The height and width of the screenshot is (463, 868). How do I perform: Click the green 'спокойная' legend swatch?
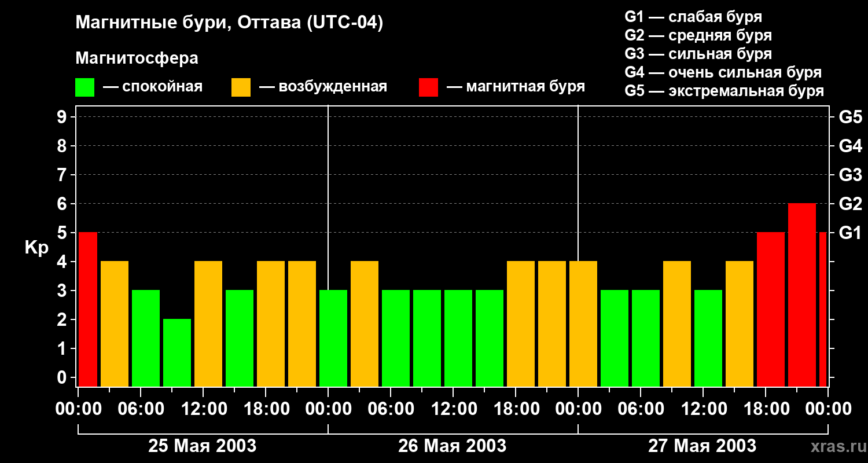coord(84,87)
